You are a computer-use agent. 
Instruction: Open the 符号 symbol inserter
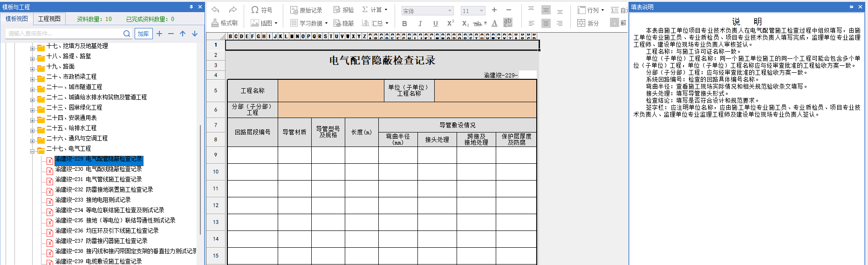click(261, 10)
